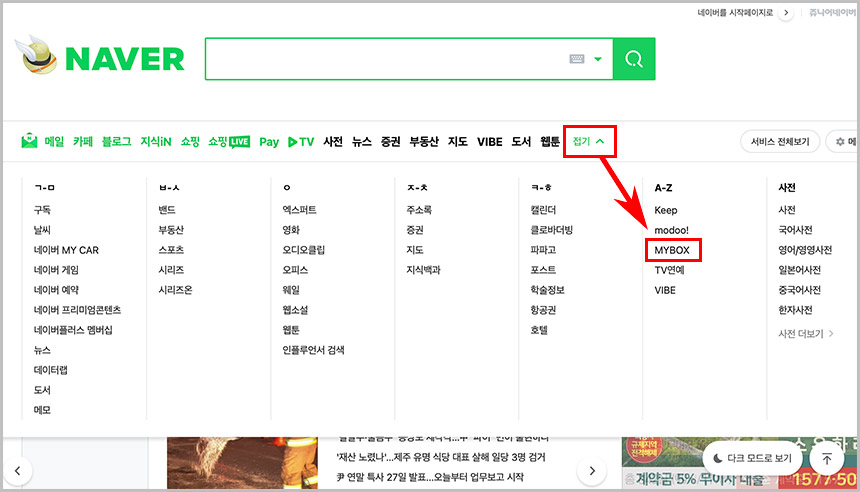
Task: Click the 네이버를 시작페이지로 link
Action: [x=735, y=13]
